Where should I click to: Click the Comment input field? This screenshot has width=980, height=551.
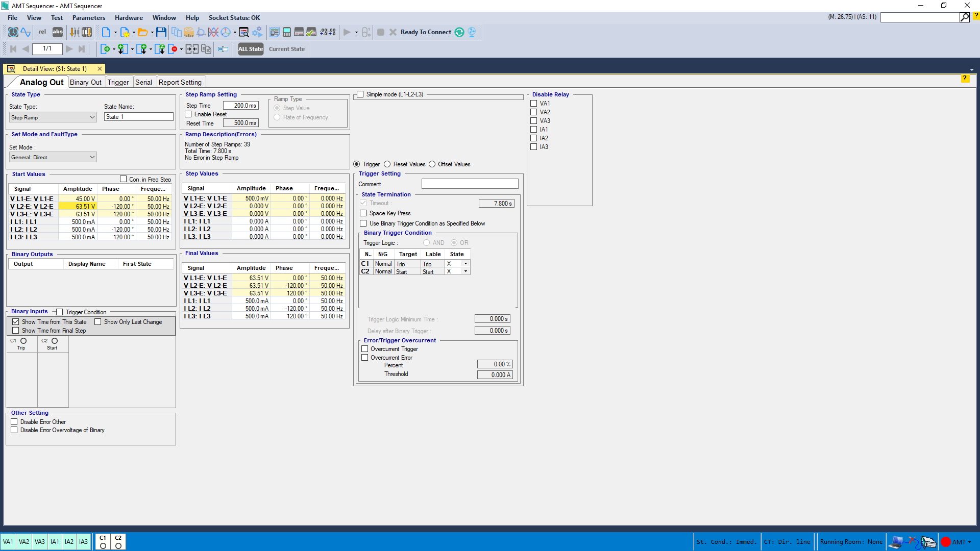470,184
